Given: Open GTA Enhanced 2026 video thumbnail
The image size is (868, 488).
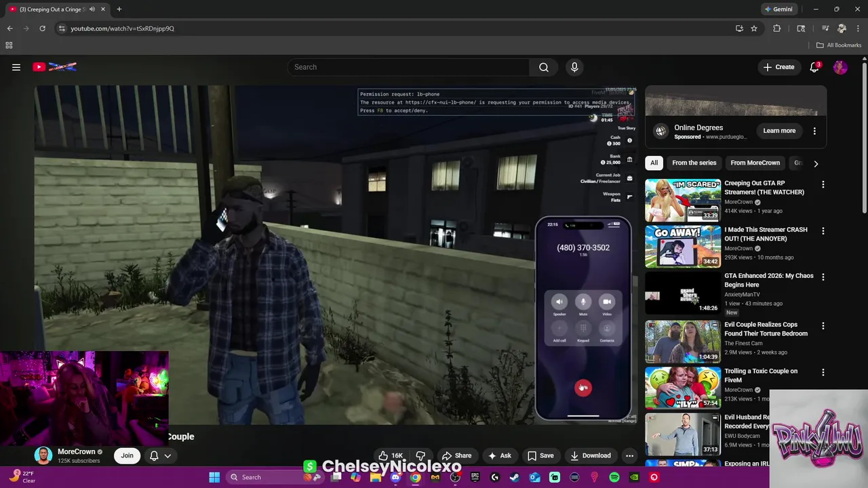Looking at the screenshot, I should pos(682,293).
